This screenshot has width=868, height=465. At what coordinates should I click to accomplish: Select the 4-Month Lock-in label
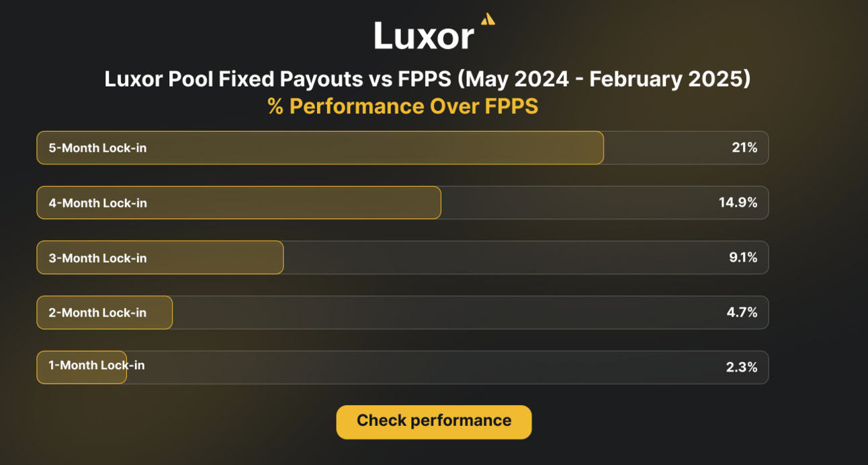97,203
